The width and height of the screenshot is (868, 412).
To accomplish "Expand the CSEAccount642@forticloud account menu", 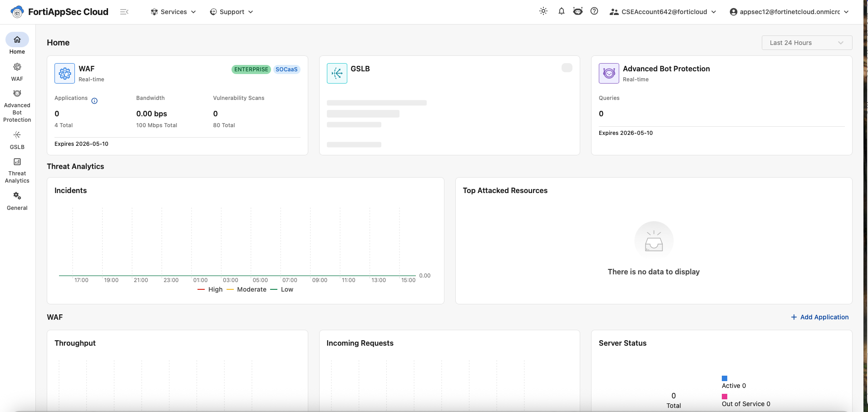I will (663, 12).
